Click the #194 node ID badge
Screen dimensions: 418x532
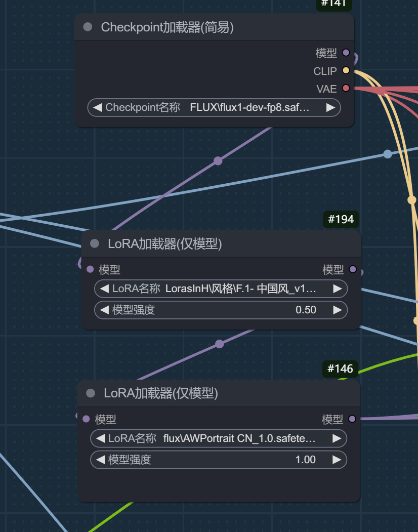coord(341,219)
